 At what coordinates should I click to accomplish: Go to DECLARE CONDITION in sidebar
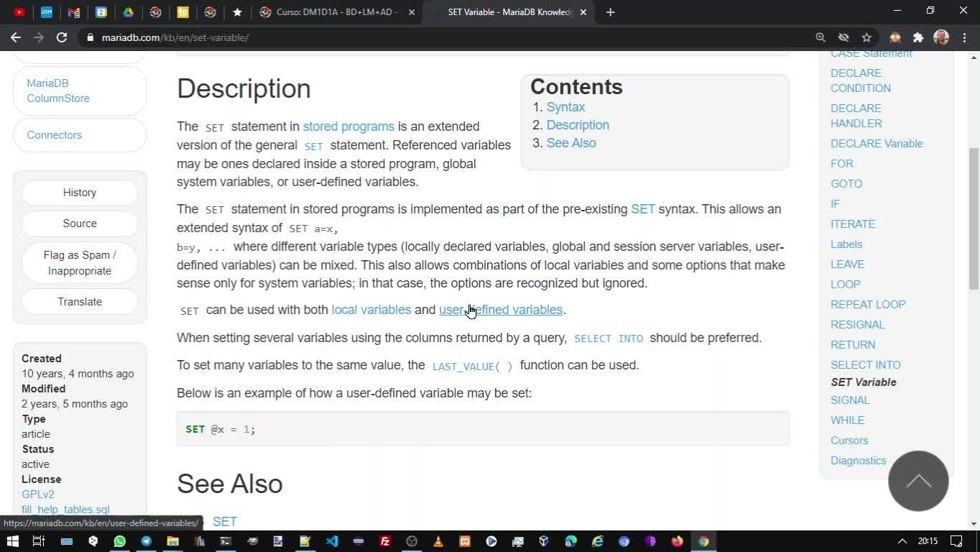(x=861, y=80)
